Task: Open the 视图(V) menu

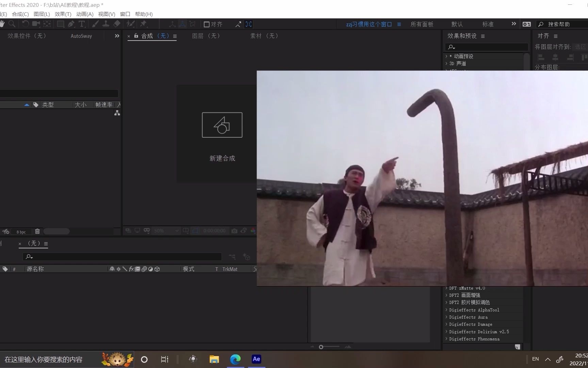Action: click(x=107, y=14)
